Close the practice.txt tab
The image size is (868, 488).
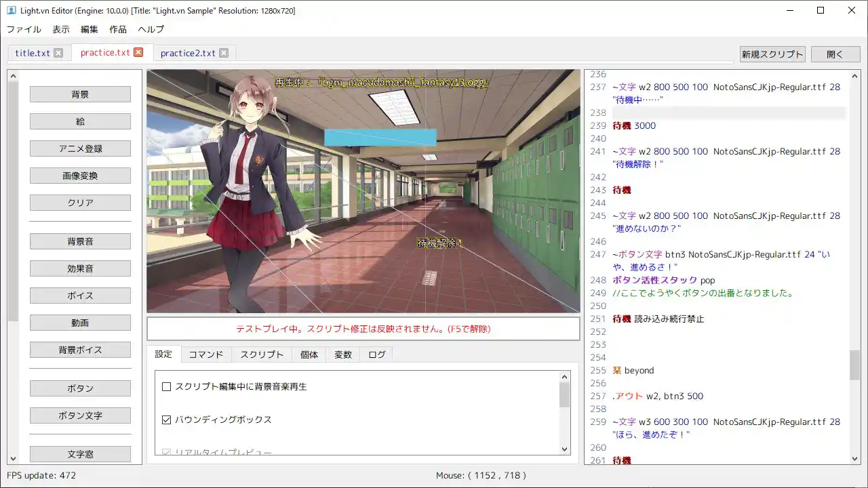(138, 52)
